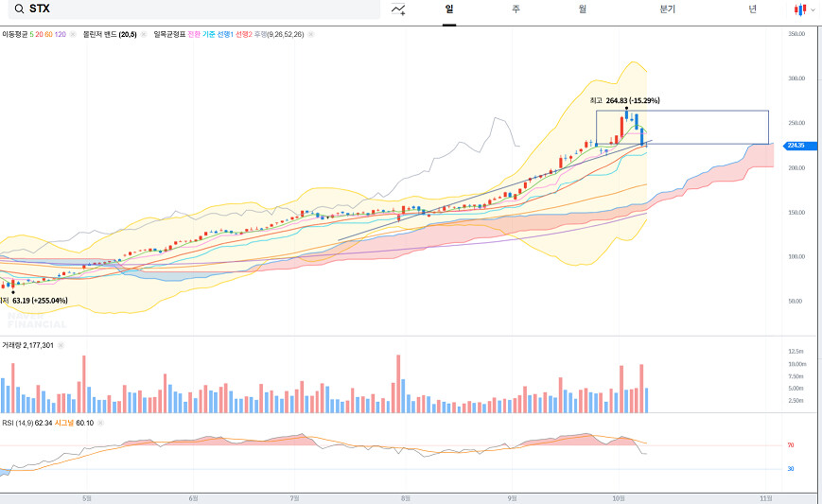Click the blue 선행1 legend label

click(x=225, y=35)
